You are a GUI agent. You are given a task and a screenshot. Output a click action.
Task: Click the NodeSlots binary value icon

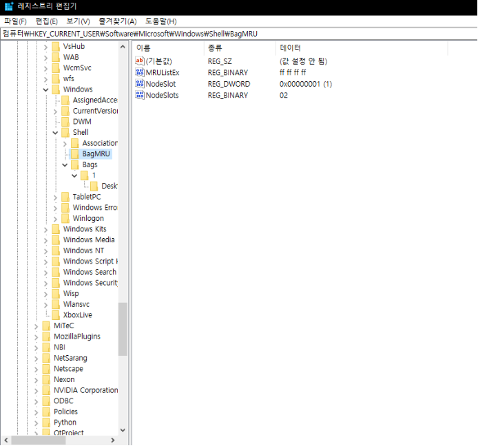(140, 95)
